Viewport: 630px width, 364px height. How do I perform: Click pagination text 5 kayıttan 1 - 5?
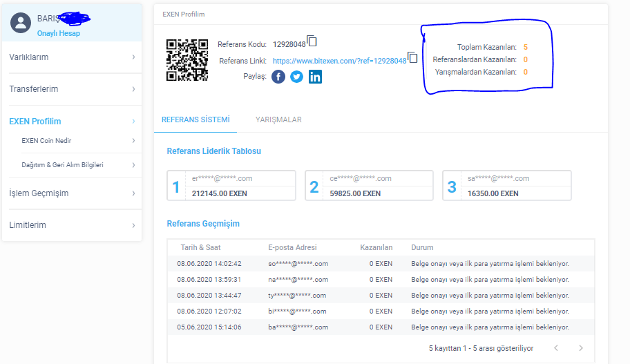point(481,348)
